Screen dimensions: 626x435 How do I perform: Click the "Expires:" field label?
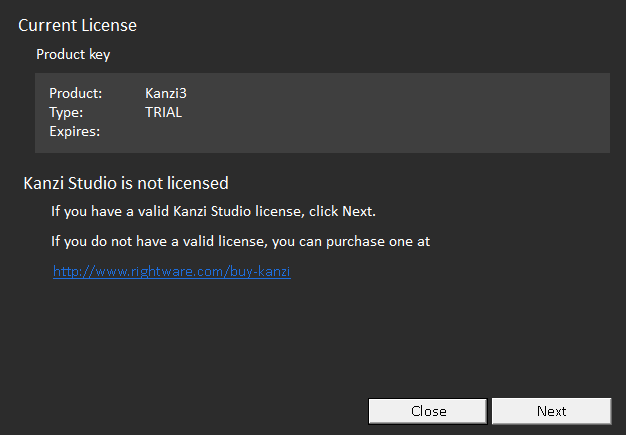[x=74, y=131]
